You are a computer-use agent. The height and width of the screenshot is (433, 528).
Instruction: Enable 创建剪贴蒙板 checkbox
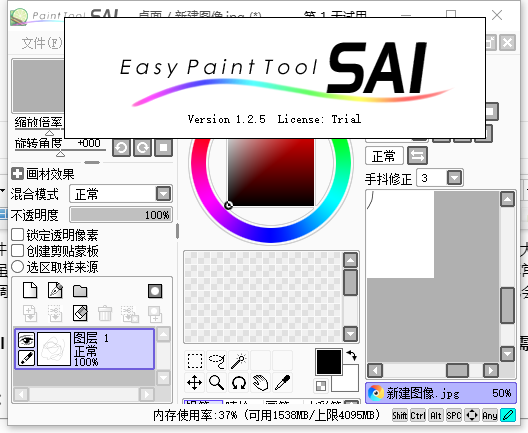(18, 251)
